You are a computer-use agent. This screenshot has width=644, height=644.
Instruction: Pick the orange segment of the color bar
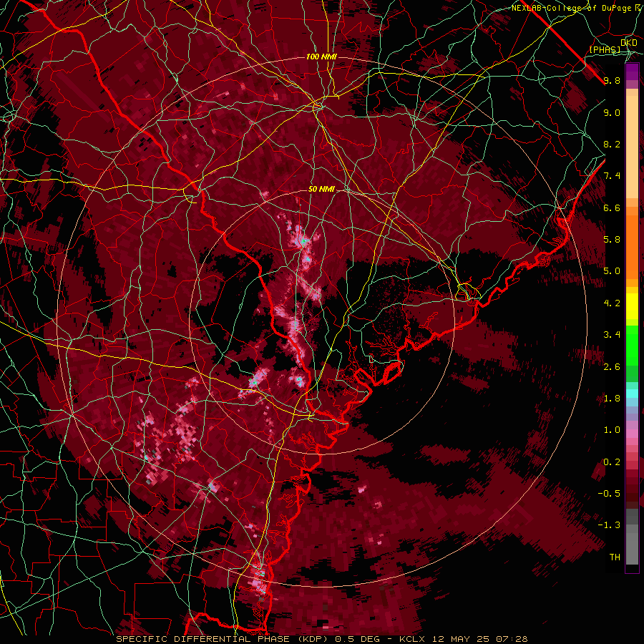(632, 246)
